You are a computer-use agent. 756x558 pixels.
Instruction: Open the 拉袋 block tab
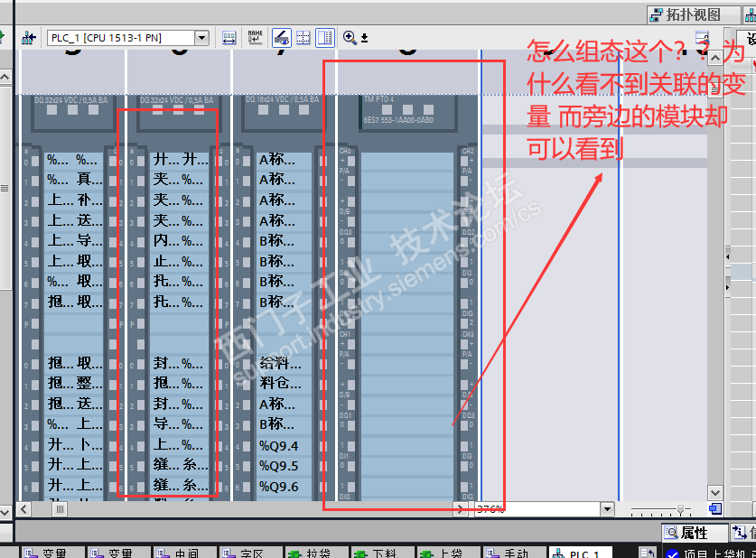coord(317,553)
